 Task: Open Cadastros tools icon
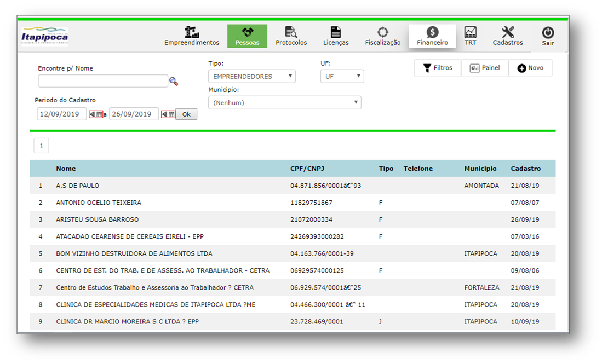tap(508, 32)
